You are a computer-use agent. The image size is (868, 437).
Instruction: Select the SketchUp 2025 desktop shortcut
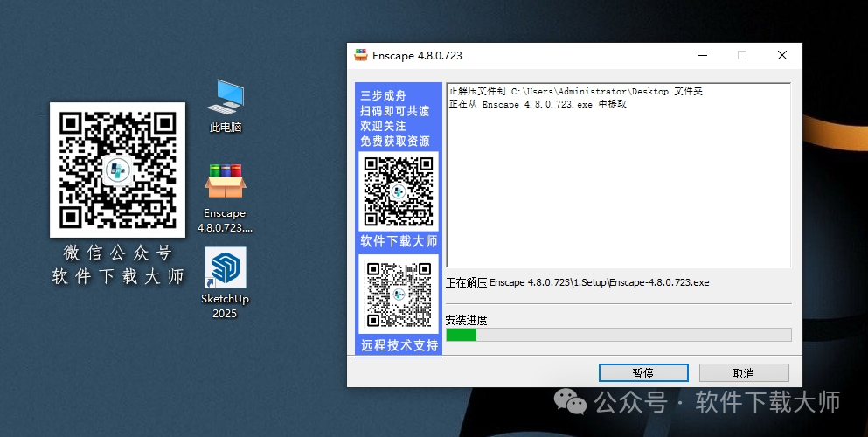tap(225, 283)
